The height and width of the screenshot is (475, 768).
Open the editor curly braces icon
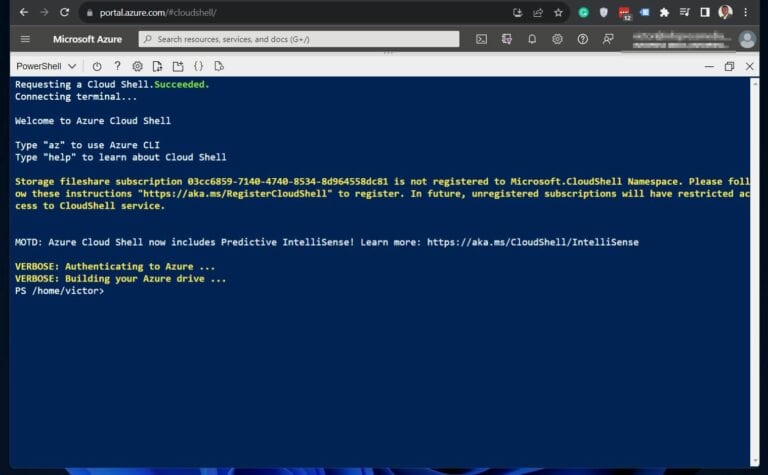(x=198, y=66)
